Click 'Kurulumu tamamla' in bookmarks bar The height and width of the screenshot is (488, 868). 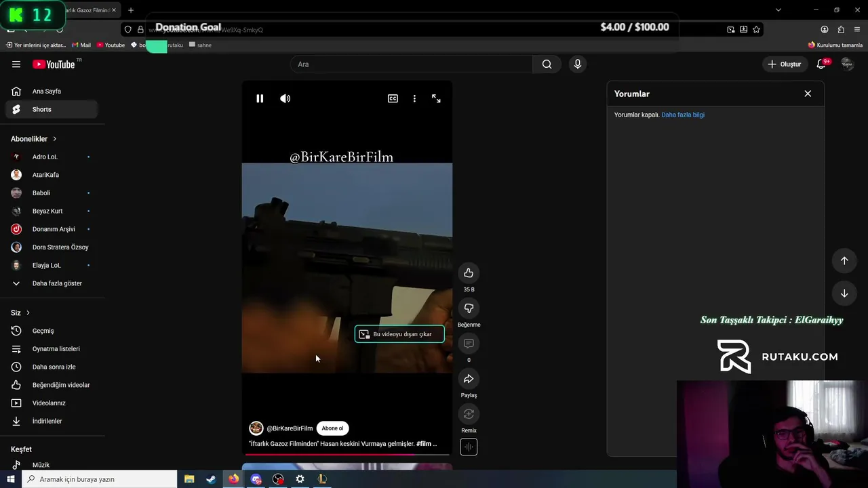tap(835, 45)
